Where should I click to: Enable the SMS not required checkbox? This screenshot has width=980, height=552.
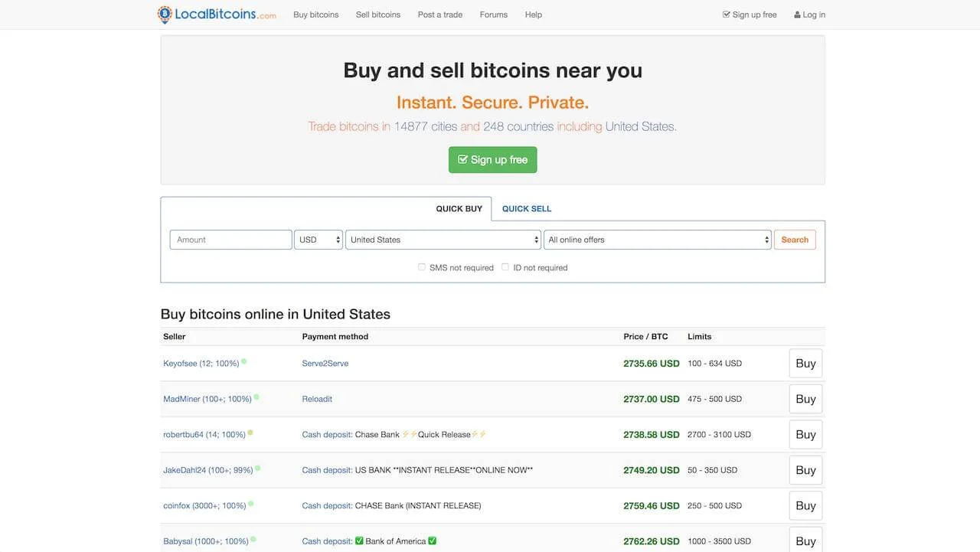click(x=422, y=266)
